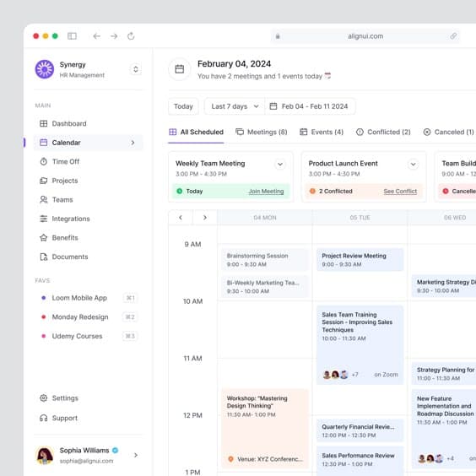The image size is (476, 476).
Task: Open Teams in the sidebar
Action: 88,200
